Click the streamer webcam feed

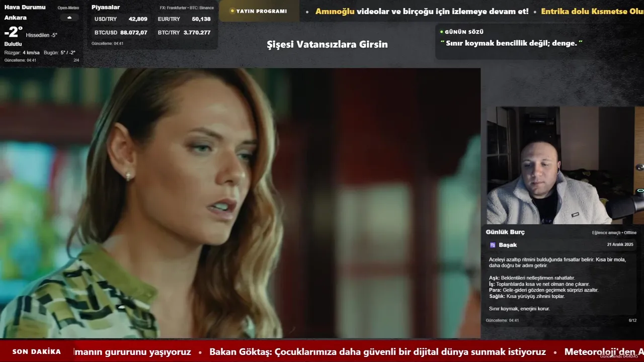pos(565,165)
